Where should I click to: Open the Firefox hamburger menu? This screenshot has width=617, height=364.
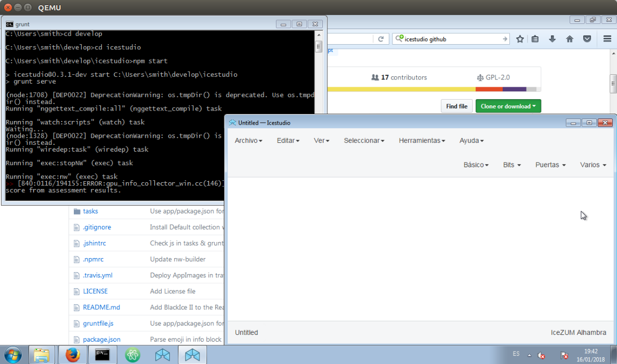[607, 38]
